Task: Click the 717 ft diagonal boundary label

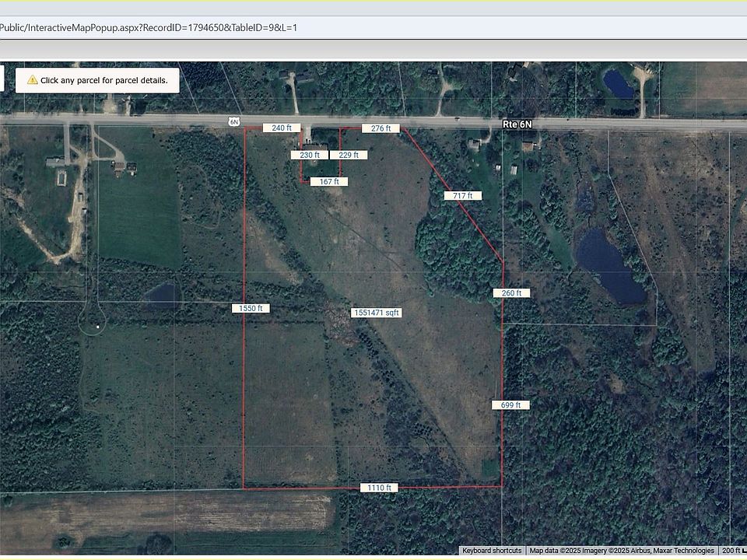Action: click(462, 195)
